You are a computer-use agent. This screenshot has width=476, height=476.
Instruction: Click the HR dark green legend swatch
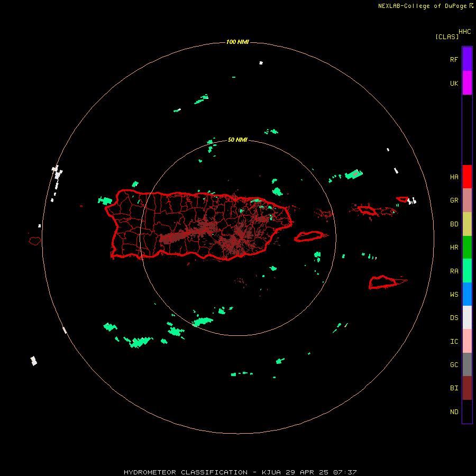(x=467, y=248)
